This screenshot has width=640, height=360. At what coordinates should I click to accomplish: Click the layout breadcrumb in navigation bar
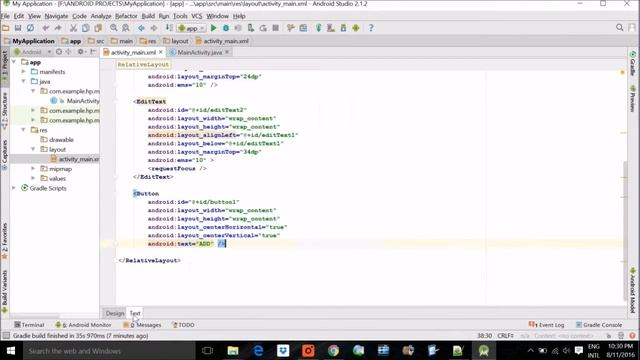click(176, 41)
